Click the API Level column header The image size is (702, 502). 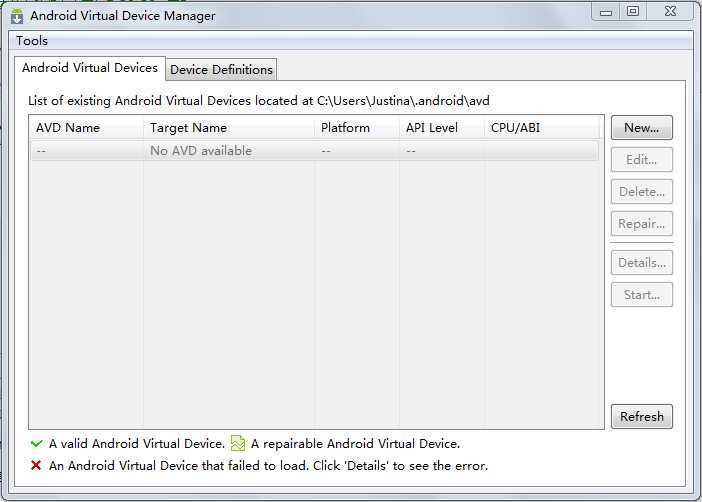pyautogui.click(x=442, y=128)
